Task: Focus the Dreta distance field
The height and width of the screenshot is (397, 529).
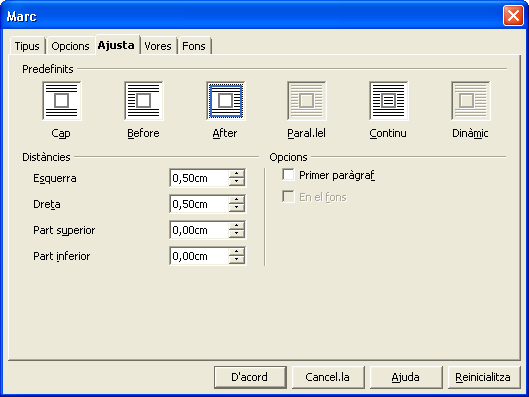Action: pyautogui.click(x=199, y=204)
